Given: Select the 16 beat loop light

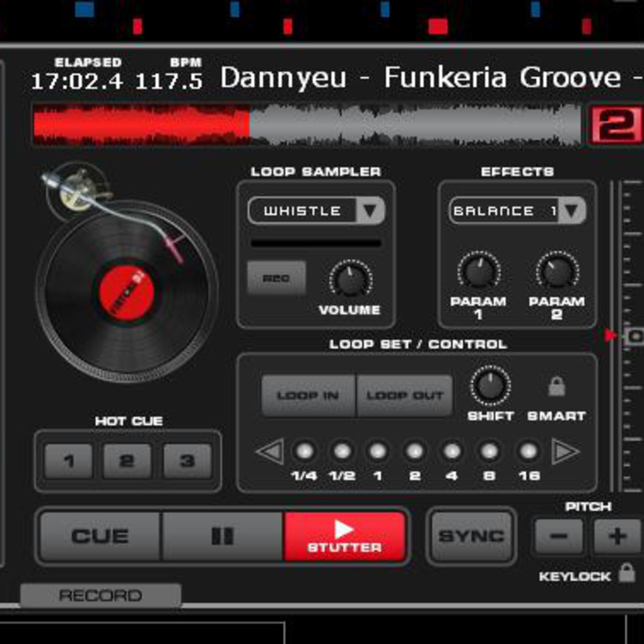Looking at the screenshot, I should click(528, 452).
